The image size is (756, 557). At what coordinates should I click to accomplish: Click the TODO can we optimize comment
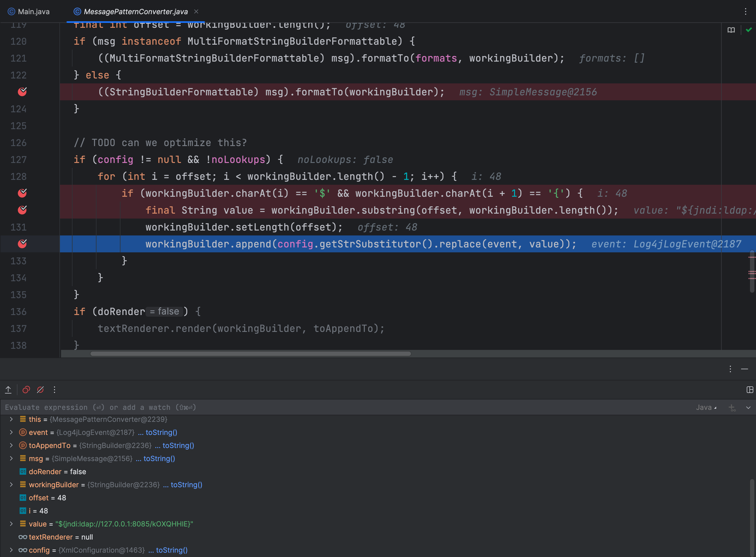(x=161, y=143)
